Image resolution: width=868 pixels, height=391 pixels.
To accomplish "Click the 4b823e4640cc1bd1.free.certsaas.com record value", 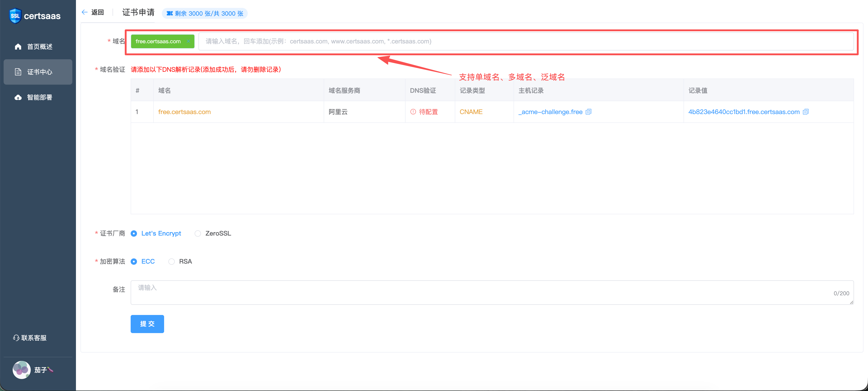I will (744, 112).
